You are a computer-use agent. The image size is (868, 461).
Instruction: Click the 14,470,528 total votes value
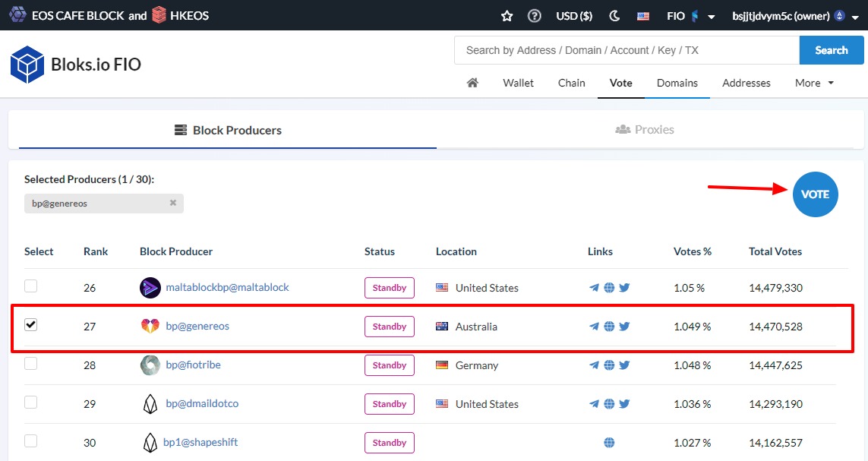[x=775, y=327]
